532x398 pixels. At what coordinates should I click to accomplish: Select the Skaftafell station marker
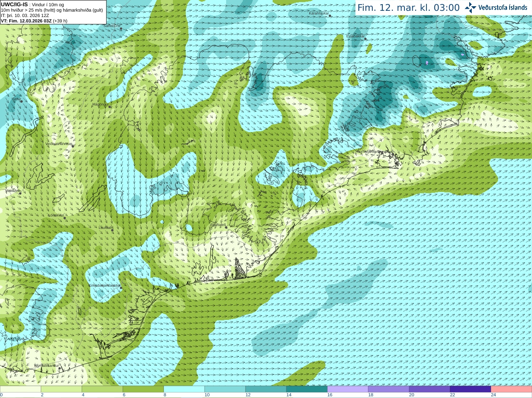coord(226,227)
